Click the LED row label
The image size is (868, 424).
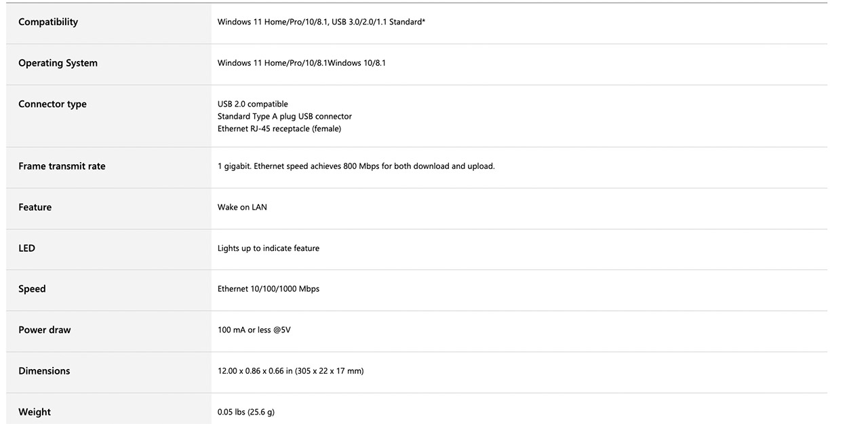tap(26, 248)
